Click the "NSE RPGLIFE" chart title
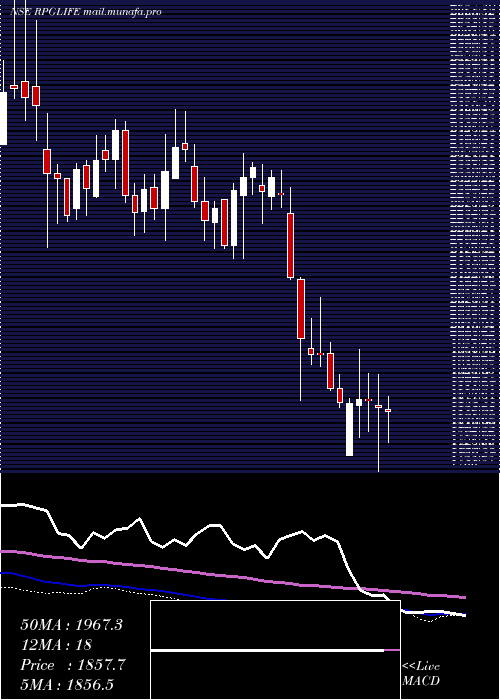This screenshot has width=500, height=700. pos(46,12)
